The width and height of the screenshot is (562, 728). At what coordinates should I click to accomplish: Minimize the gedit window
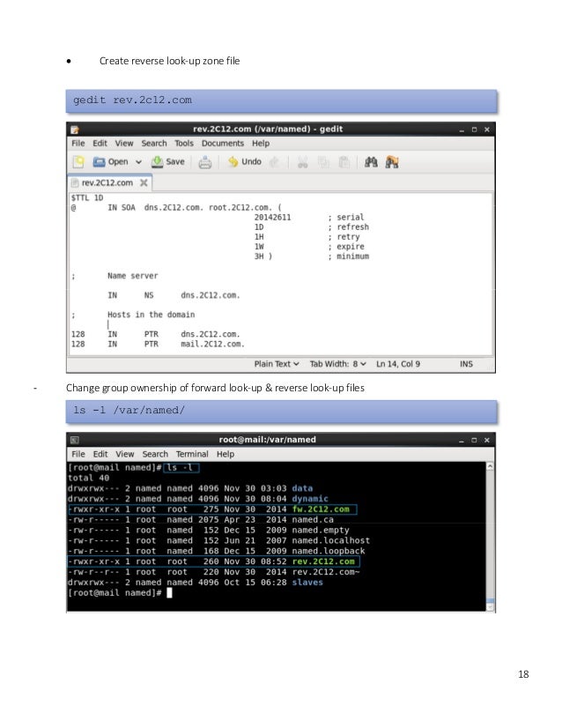[x=462, y=130]
